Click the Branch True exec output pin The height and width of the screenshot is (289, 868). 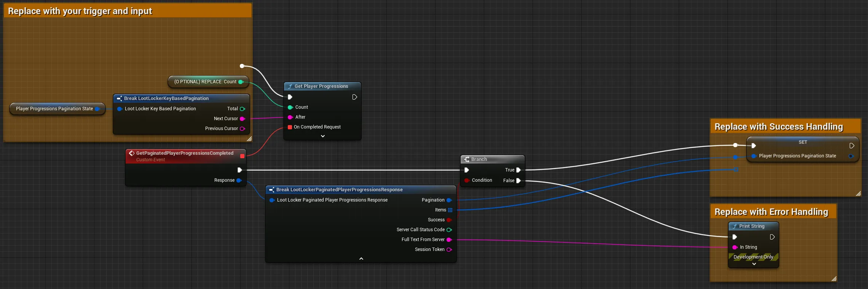point(518,170)
